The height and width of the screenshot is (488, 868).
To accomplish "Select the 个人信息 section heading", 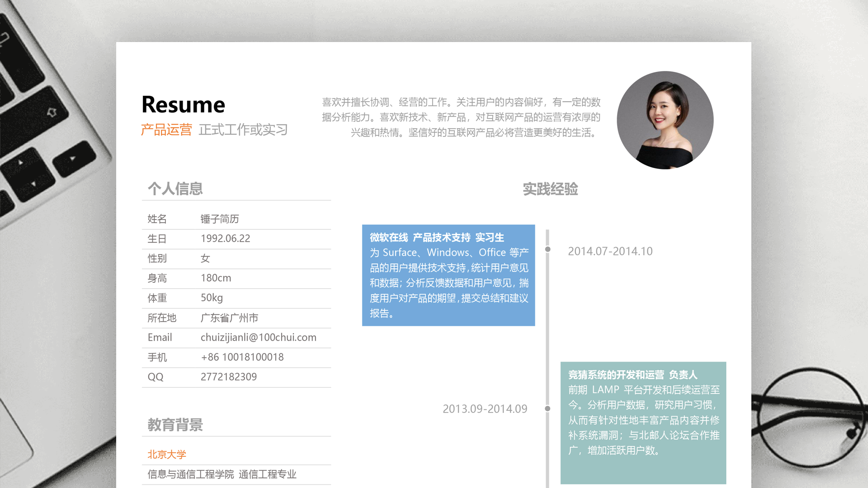I will pyautogui.click(x=175, y=188).
